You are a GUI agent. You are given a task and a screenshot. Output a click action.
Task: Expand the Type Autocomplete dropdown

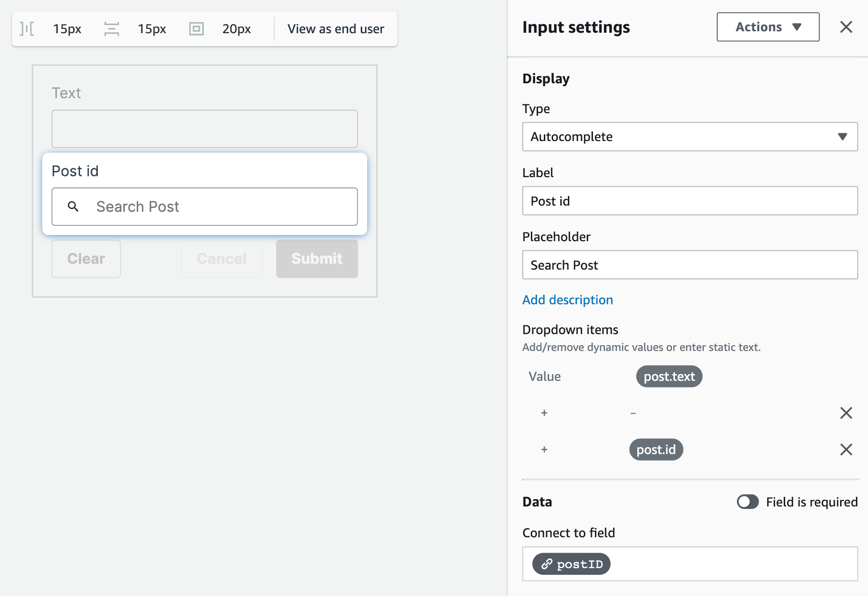point(690,137)
